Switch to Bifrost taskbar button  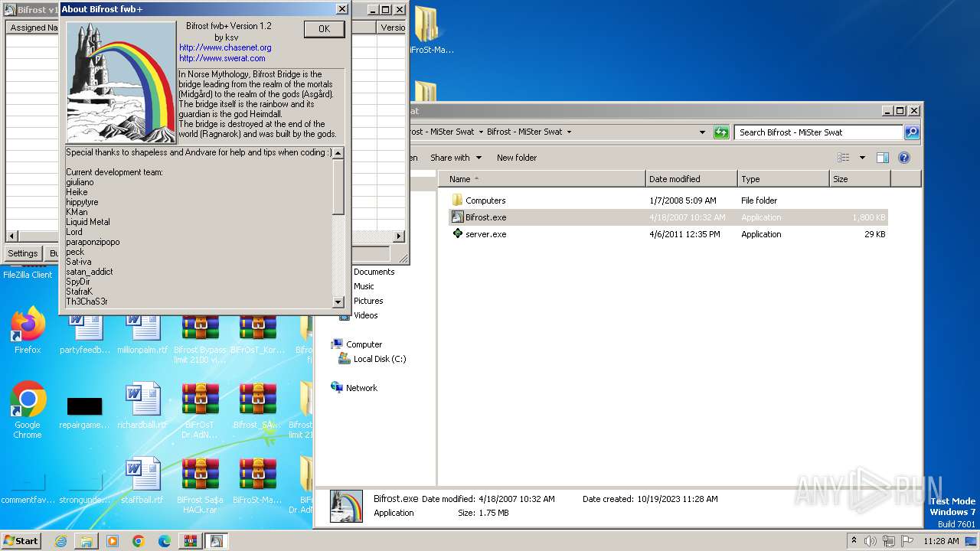coord(217,541)
